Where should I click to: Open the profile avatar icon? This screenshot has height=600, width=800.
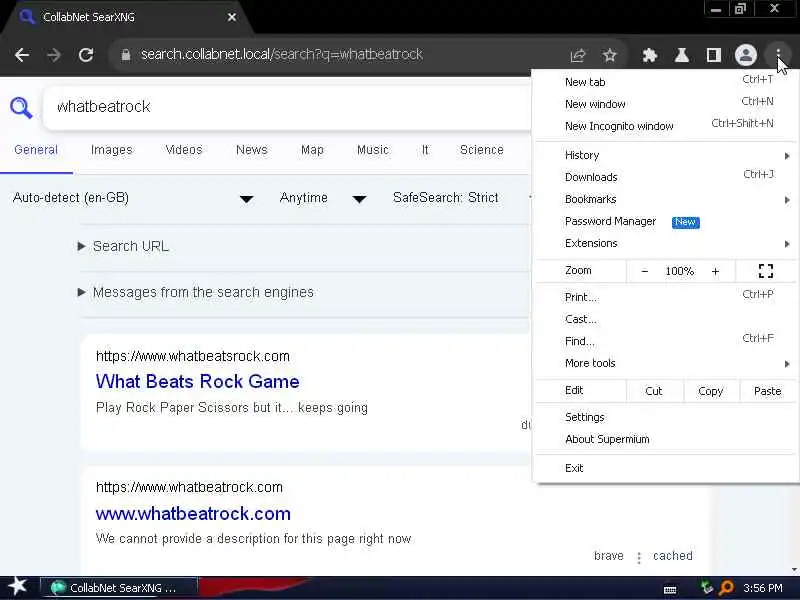745,55
